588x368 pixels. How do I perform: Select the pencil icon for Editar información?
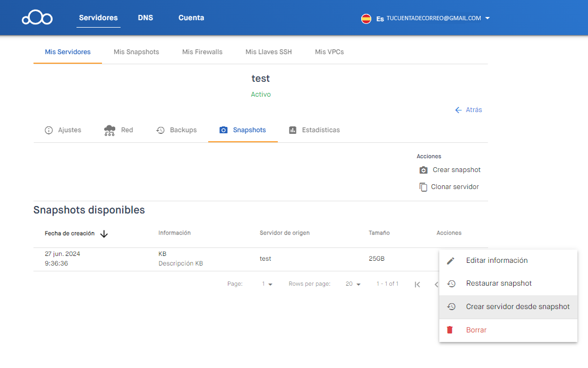451,260
